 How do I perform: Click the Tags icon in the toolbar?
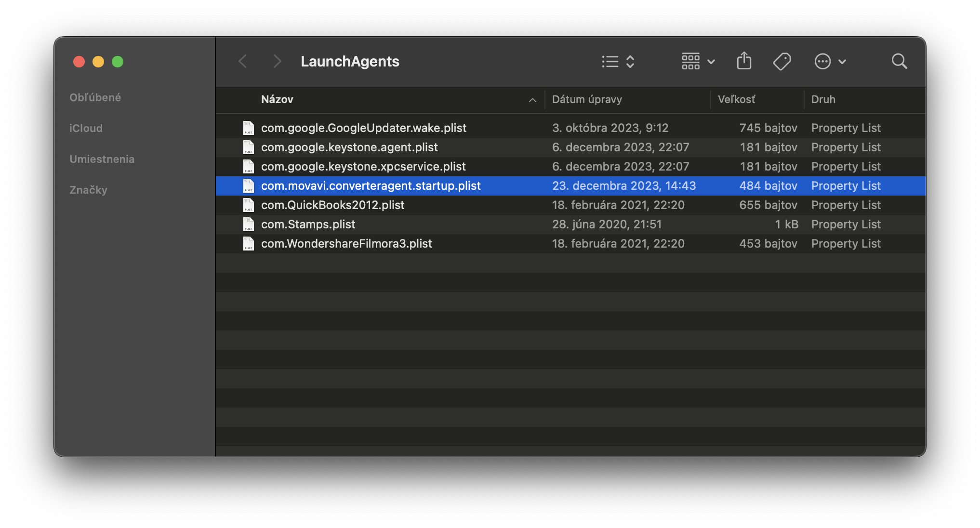tap(782, 61)
